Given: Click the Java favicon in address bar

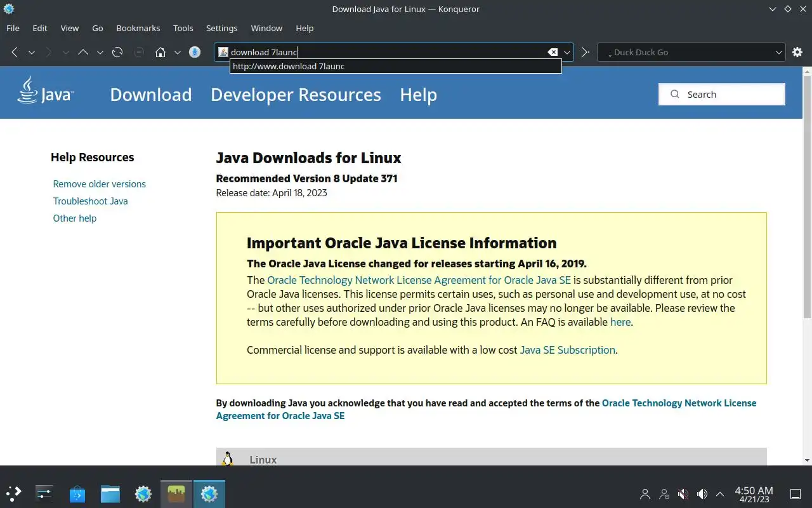Looking at the screenshot, I should (x=223, y=52).
